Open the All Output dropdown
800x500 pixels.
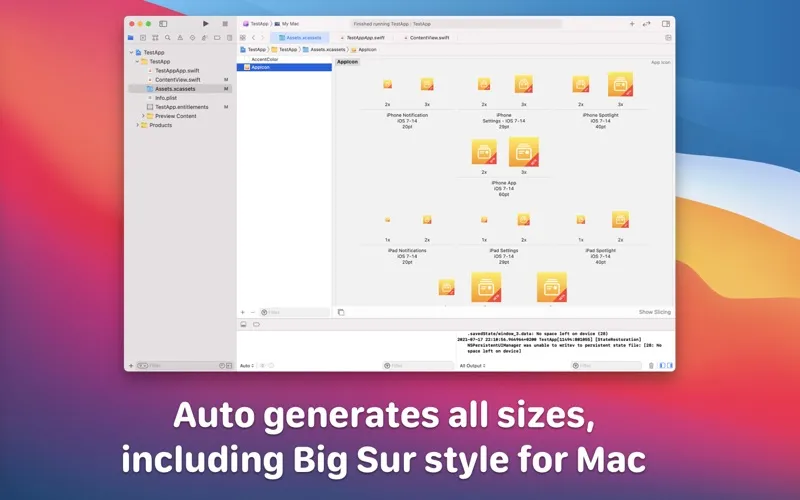pyautogui.click(x=472, y=366)
